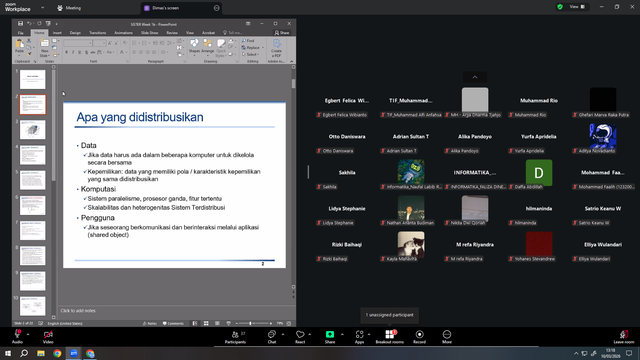Click the green Share screen button

pos(330,334)
